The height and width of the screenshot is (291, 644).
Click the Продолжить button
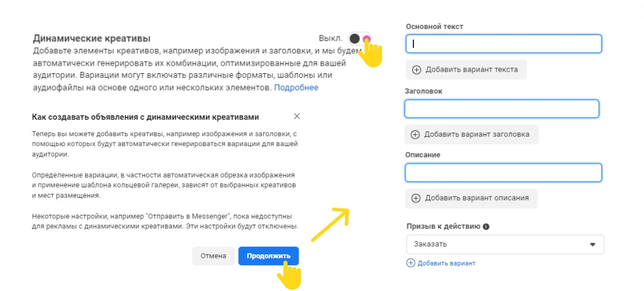click(268, 255)
